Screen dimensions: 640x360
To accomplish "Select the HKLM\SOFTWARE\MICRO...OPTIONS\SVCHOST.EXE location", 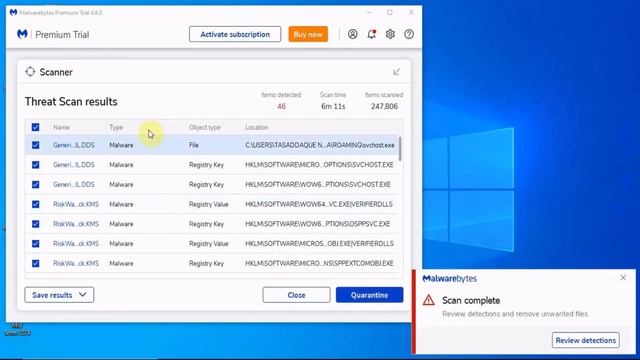I will coord(319,165).
